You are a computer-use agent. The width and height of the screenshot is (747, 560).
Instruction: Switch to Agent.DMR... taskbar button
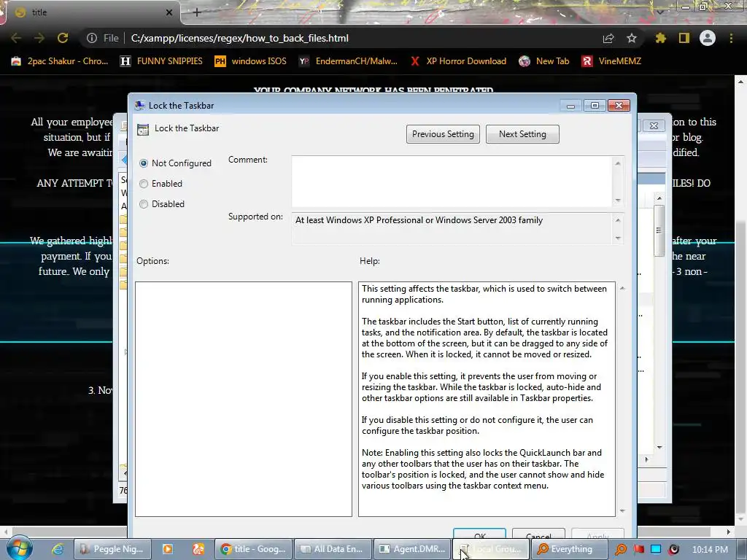click(x=411, y=549)
